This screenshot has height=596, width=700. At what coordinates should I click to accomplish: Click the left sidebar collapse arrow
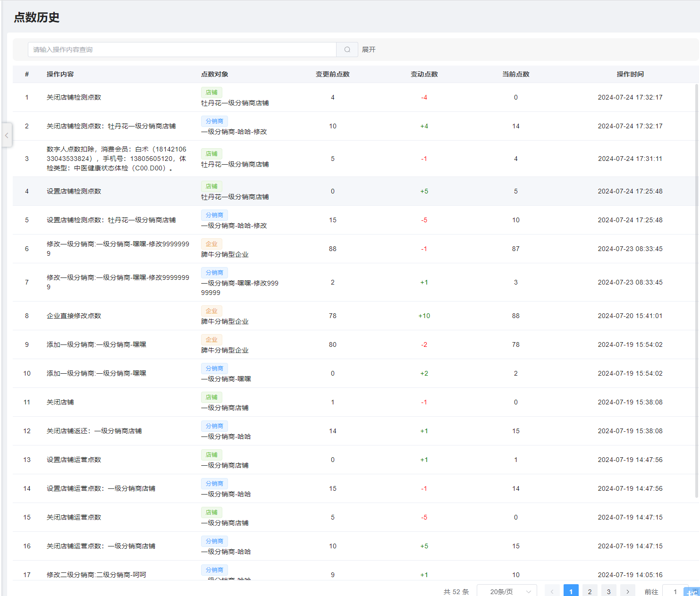(x=7, y=135)
